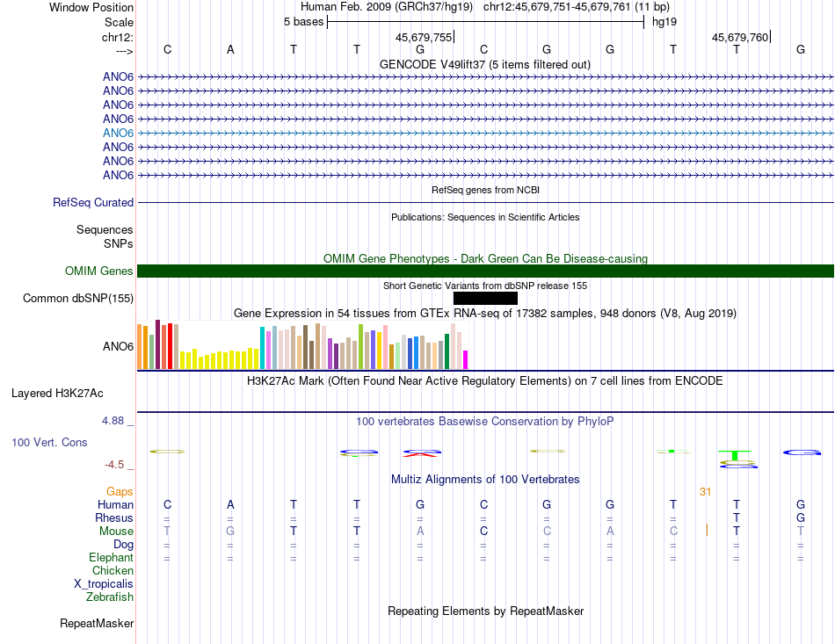
Task: Select the black dbSNP variant item
Action: pos(485,298)
